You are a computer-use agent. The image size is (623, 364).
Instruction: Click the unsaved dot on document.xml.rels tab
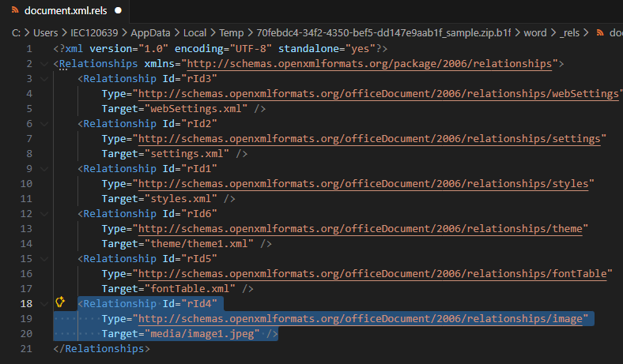click(x=118, y=11)
